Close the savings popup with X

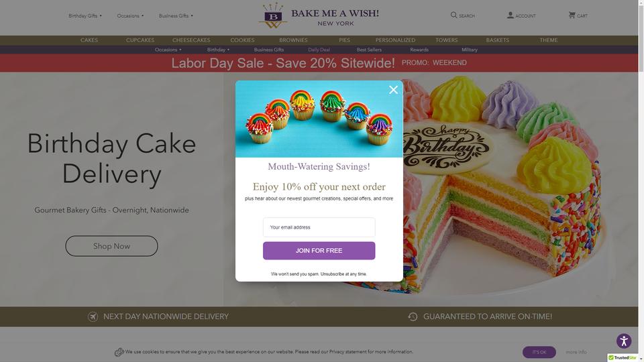(393, 90)
